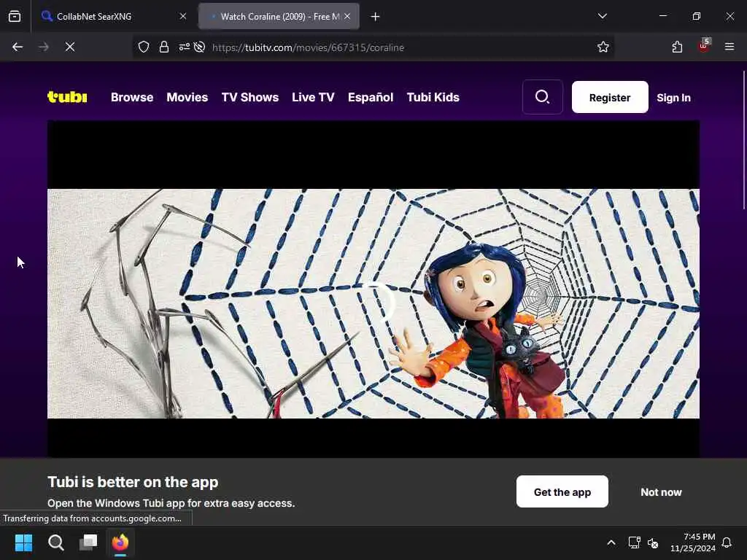Open Live TV section
The height and width of the screenshot is (560, 747).
(x=313, y=97)
